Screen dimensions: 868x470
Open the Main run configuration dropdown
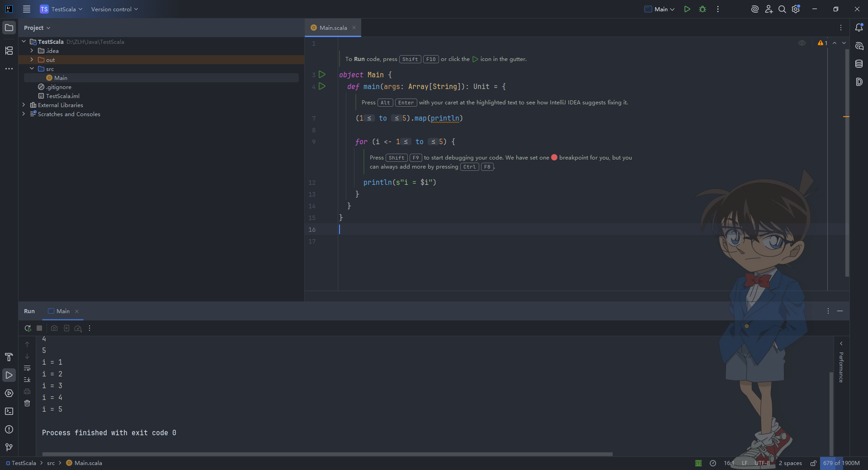(660, 9)
